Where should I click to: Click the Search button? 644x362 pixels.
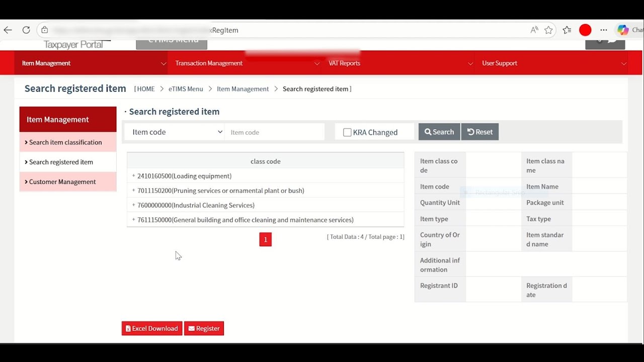tap(439, 132)
